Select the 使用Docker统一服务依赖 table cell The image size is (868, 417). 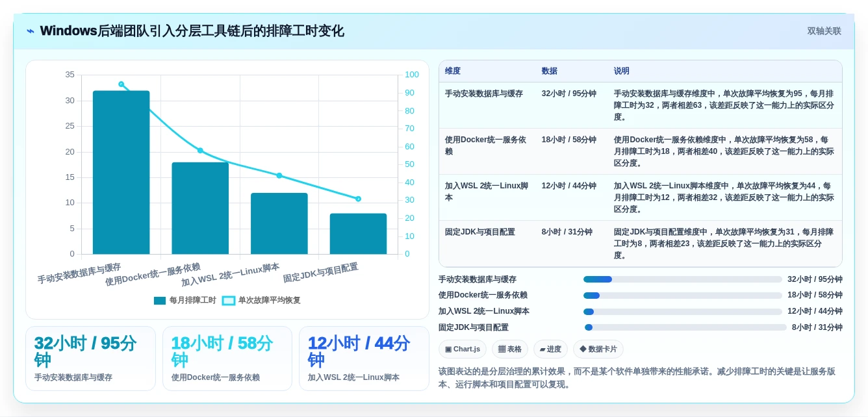[487, 151]
